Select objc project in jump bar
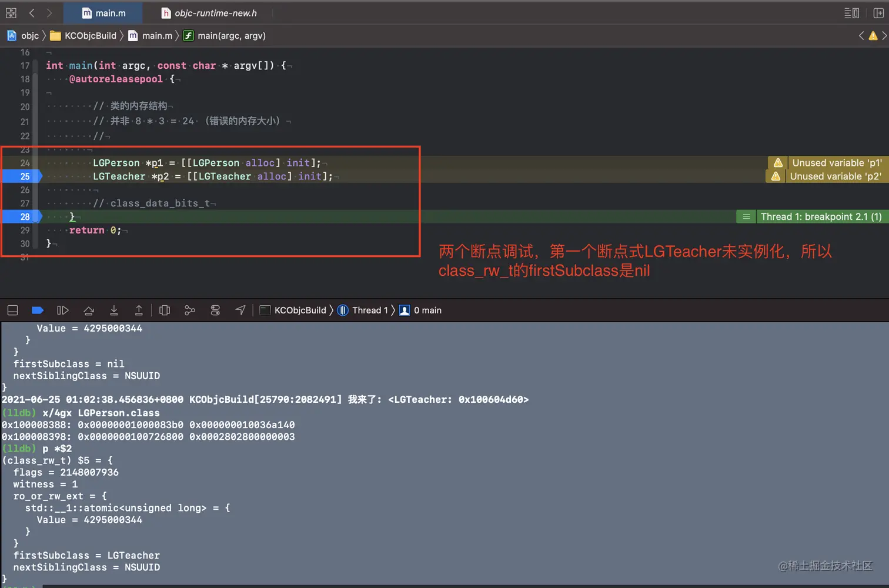The image size is (889, 588). coord(23,35)
